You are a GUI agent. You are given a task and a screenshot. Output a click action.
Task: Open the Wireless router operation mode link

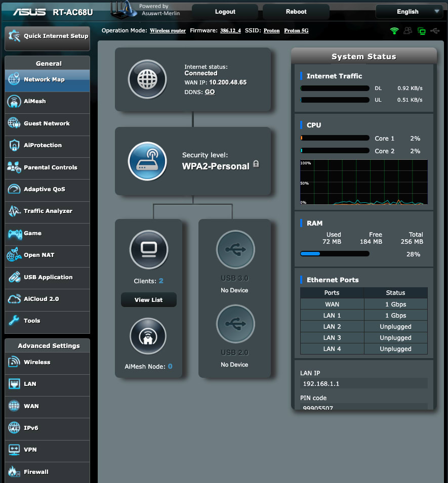pos(168,30)
